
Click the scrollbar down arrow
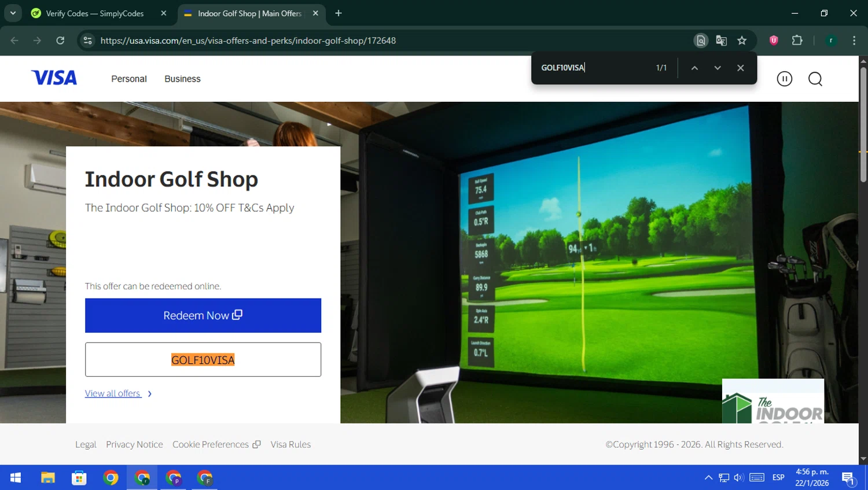coord(863,459)
